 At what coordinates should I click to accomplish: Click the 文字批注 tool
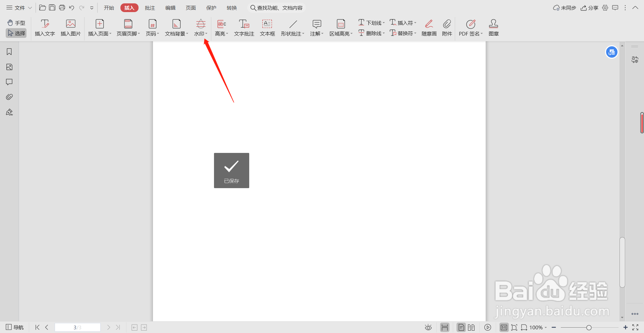click(244, 28)
